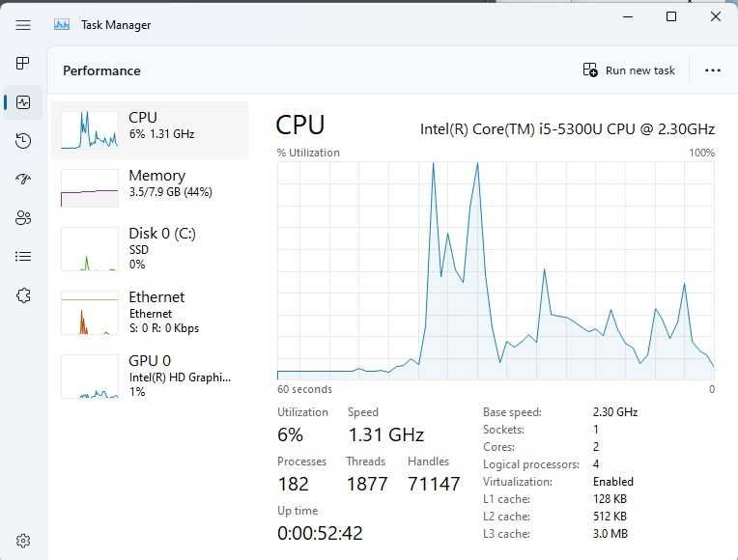
Task: Open the three-dot more options menu
Action: coord(713,70)
